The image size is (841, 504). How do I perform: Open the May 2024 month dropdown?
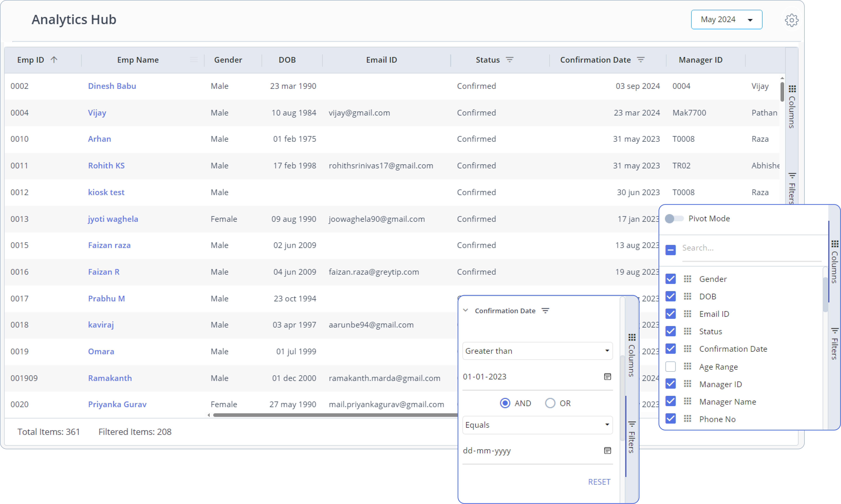pos(726,20)
